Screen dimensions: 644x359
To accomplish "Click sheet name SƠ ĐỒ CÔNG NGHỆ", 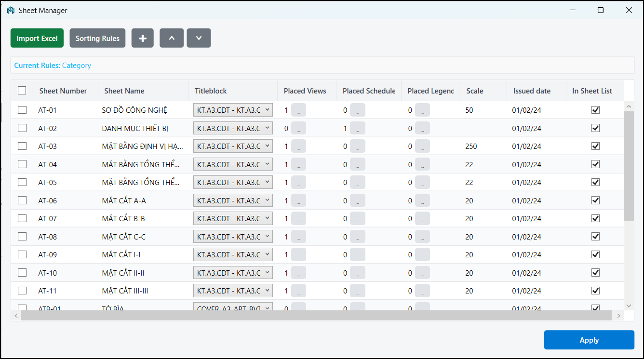I will coord(134,110).
